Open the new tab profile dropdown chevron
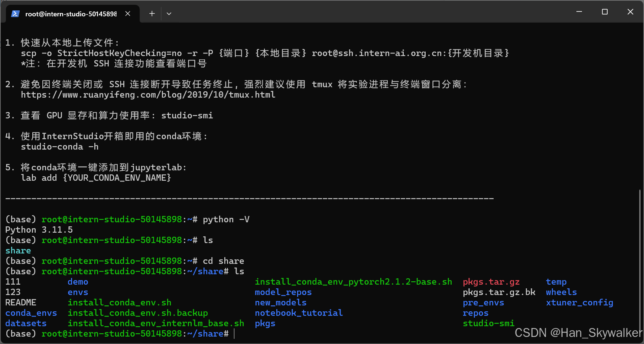This screenshot has height=344, width=644. 169,14
